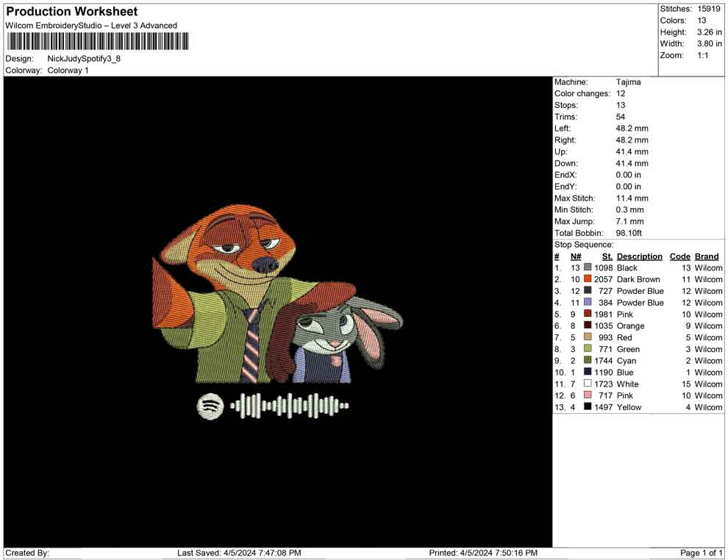Click the Cyan row color swatch
This screenshot has height=560, width=728.
coord(588,361)
